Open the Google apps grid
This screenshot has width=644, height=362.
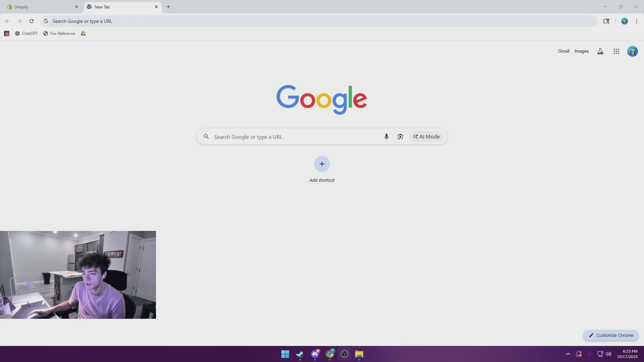coord(616,51)
